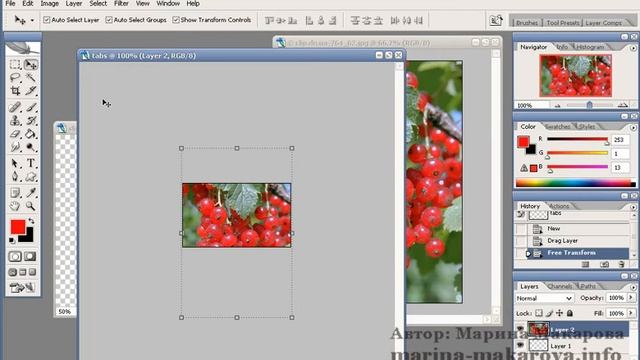Select the Hand tool
Image resolution: width=640 pixels, height=360 pixels.
[15, 206]
